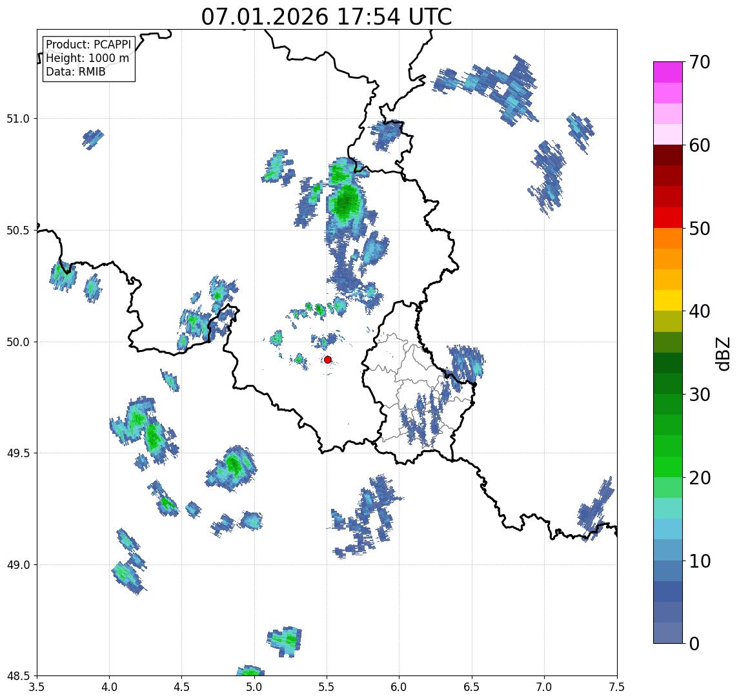Click the longitude axis label 6.5
The width and height of the screenshot is (739, 700).
pyautogui.click(x=472, y=687)
